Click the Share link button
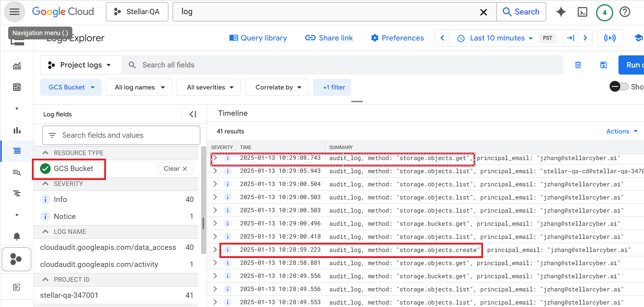This screenshot has height=307, width=644. [x=329, y=38]
